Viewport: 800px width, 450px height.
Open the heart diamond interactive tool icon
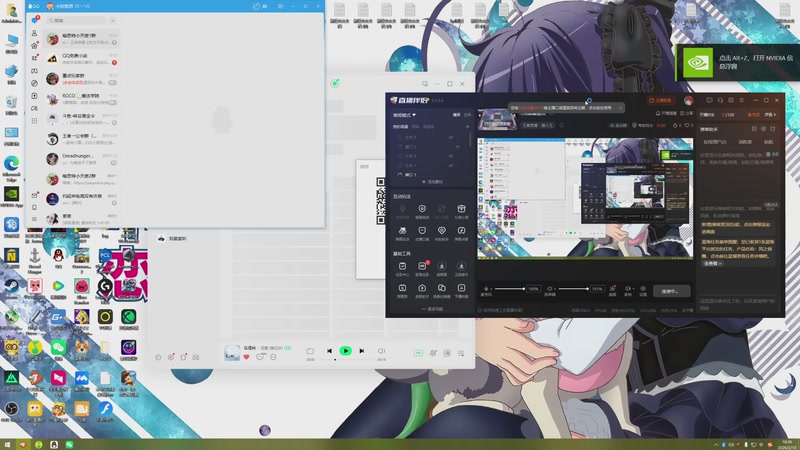(442, 233)
